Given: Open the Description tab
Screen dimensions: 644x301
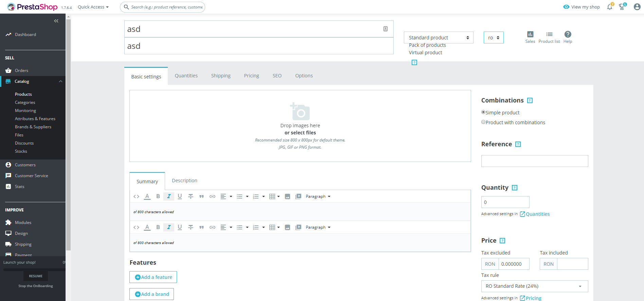Looking at the screenshot, I should pyautogui.click(x=184, y=181).
